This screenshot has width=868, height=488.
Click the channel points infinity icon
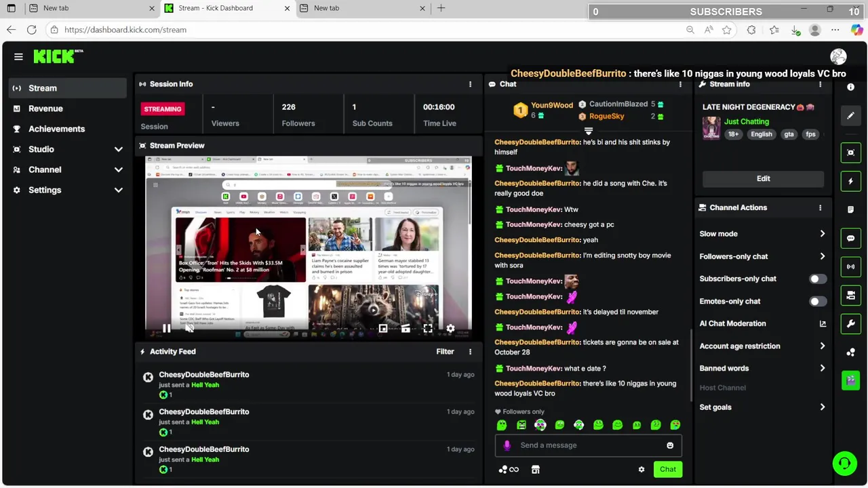509,469
